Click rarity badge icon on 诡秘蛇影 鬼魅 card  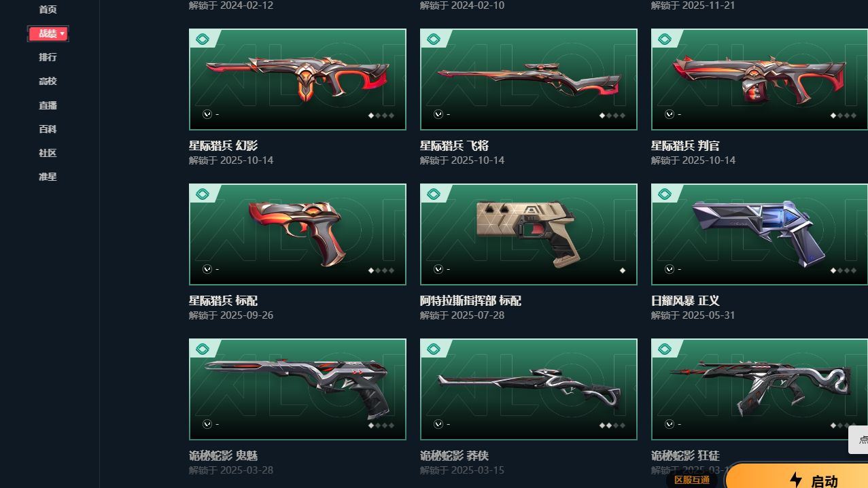click(202, 349)
